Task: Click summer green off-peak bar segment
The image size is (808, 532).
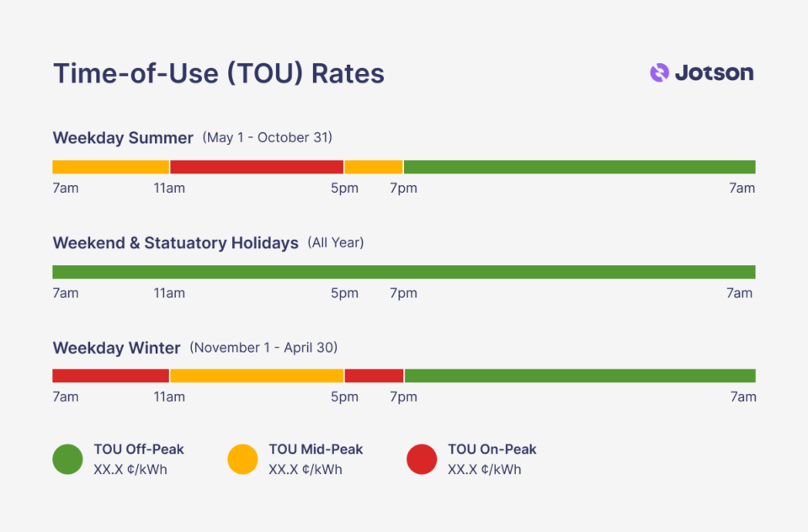Action: coord(579,167)
